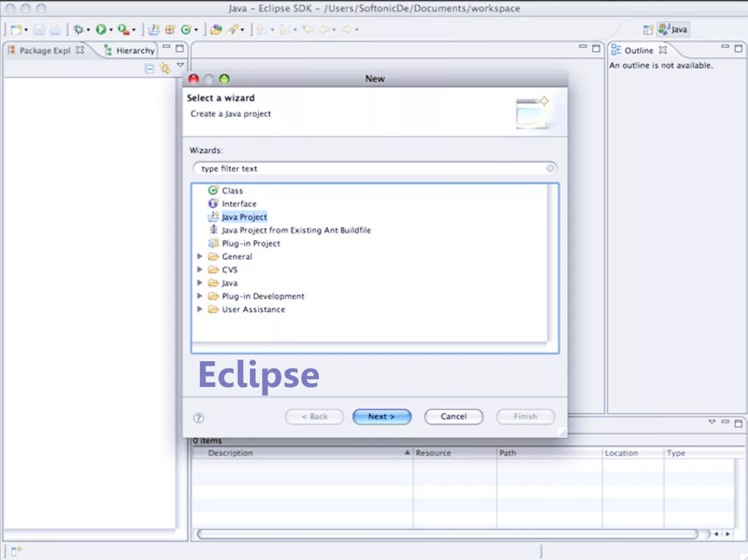This screenshot has width=748, height=560.
Task: Expand the Plug-in Development folder
Action: pyautogui.click(x=200, y=295)
